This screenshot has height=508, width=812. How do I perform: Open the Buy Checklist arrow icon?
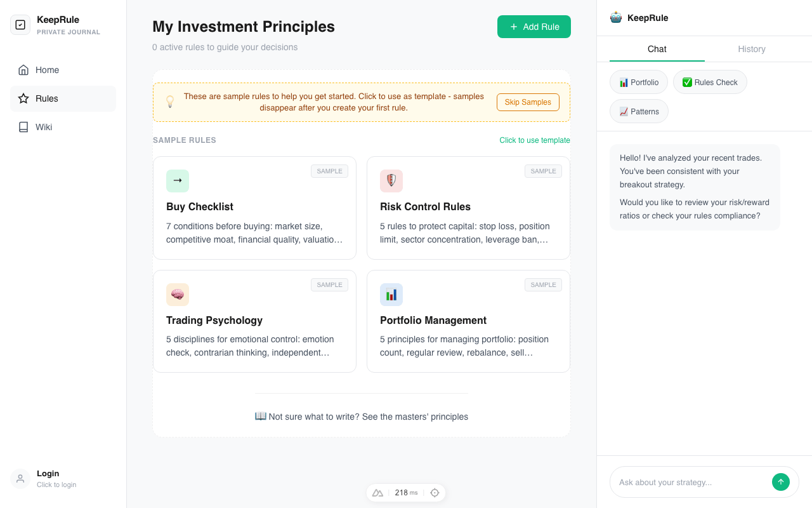click(178, 181)
